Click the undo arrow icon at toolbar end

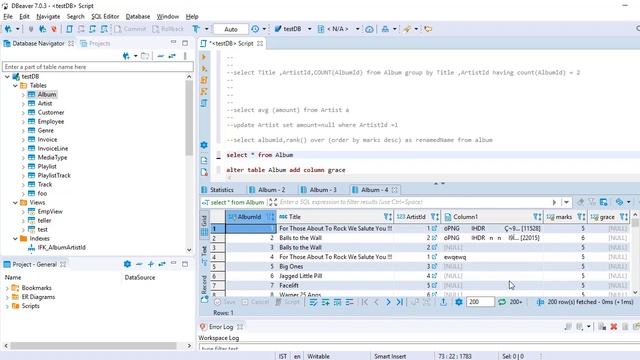click(428, 29)
